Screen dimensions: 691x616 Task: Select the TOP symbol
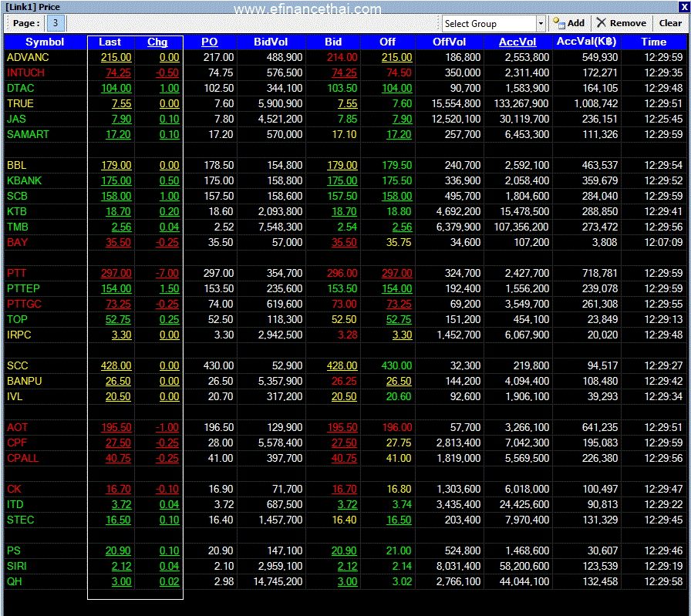coord(17,319)
